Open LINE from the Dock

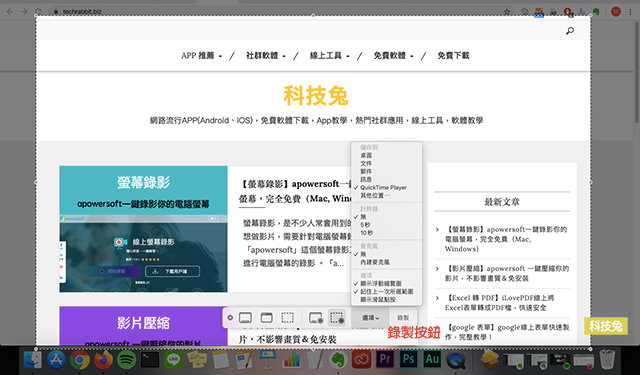(x=173, y=359)
